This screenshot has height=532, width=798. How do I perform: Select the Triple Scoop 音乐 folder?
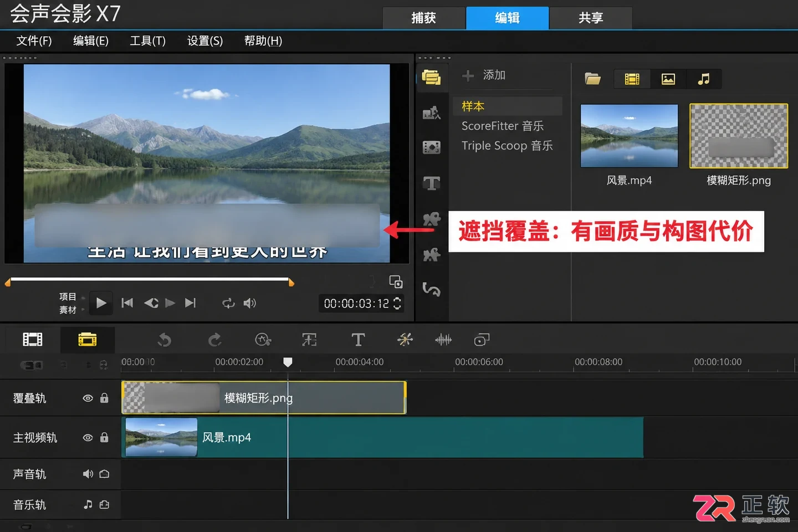(507, 146)
